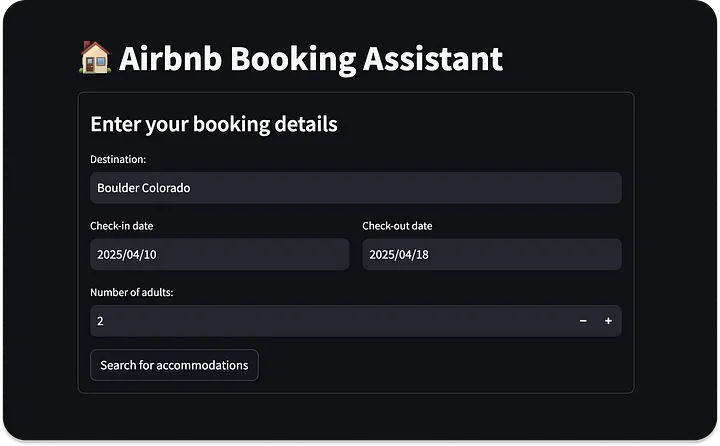Focus the Destination input field
This screenshot has height=446, width=720.
[x=356, y=188]
